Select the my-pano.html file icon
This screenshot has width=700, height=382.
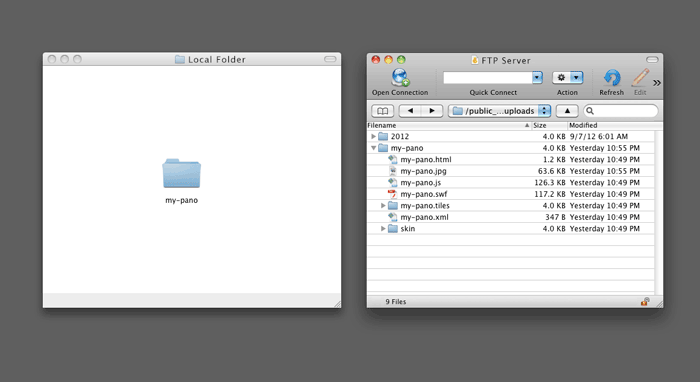pyautogui.click(x=392, y=159)
